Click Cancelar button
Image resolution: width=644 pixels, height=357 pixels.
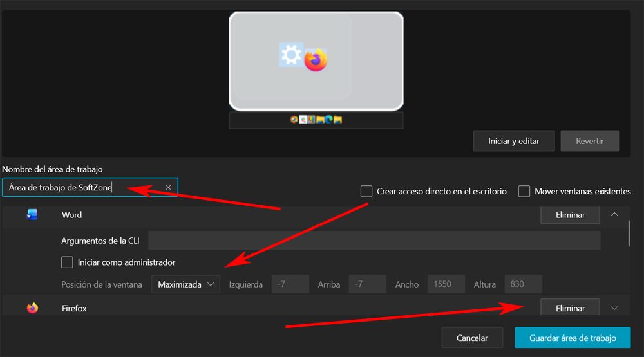(x=472, y=338)
